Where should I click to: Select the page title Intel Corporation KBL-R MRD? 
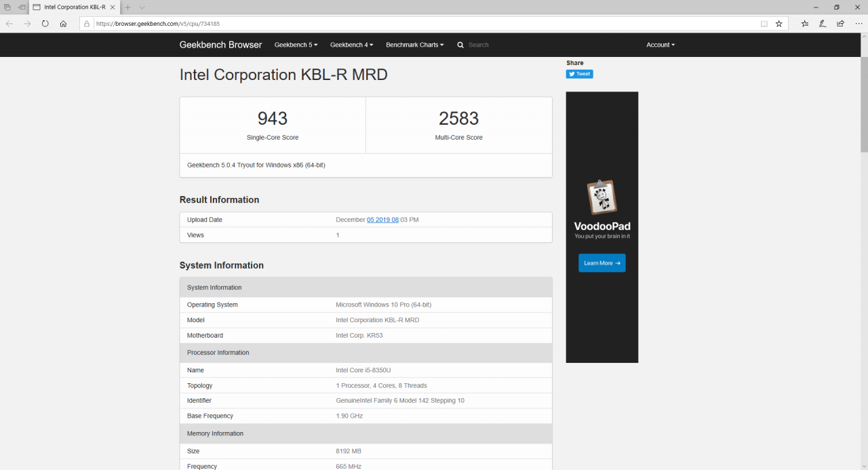tap(283, 75)
